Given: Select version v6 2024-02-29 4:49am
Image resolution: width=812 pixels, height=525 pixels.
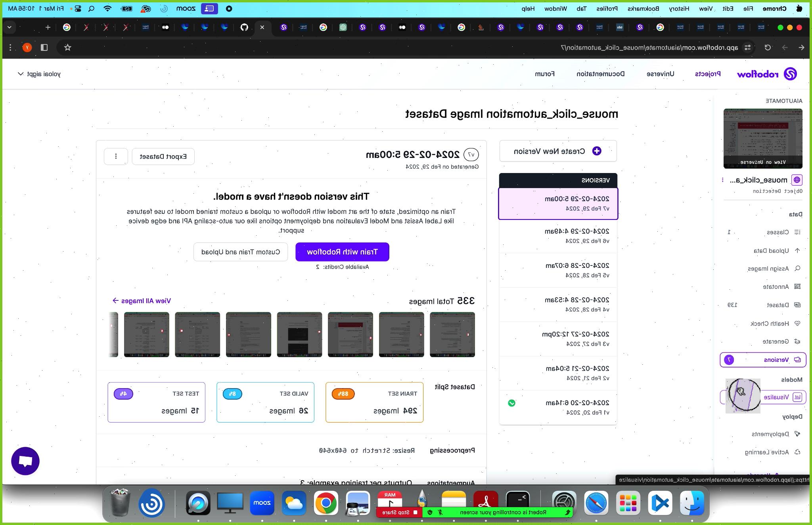Looking at the screenshot, I should coord(558,236).
